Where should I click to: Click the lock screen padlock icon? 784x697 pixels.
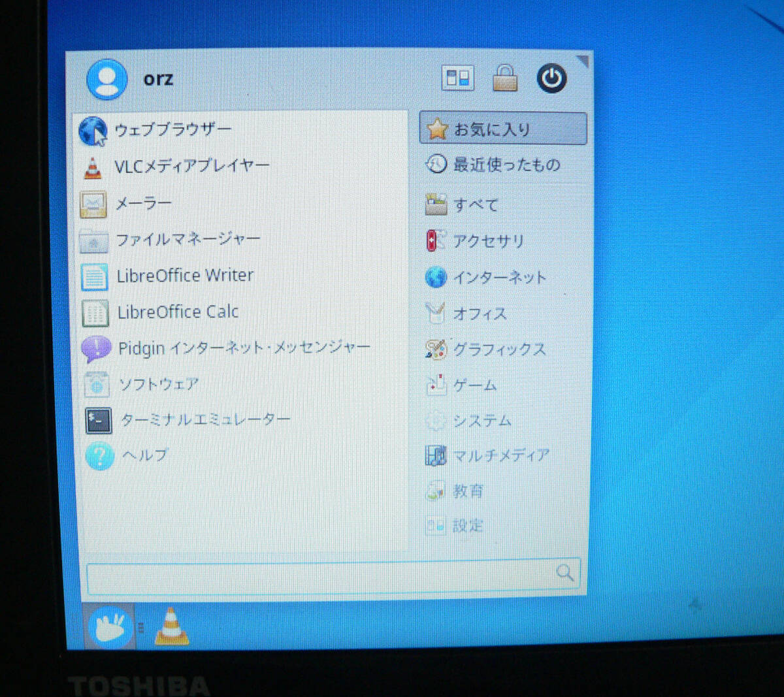[x=505, y=78]
